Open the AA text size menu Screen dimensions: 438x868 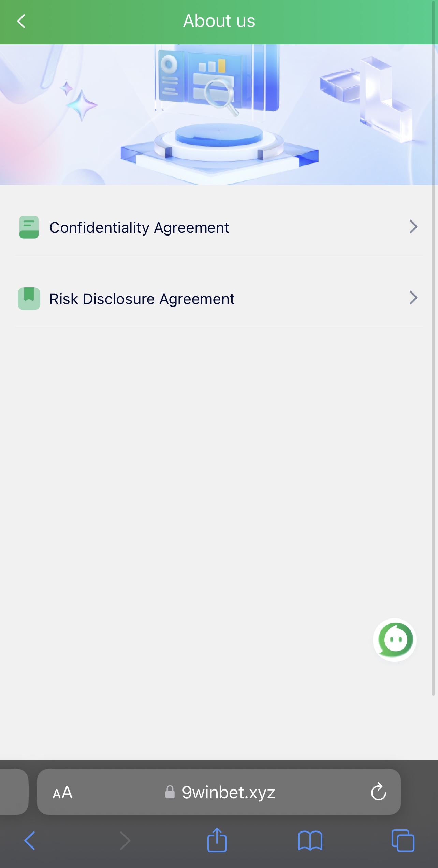62,792
